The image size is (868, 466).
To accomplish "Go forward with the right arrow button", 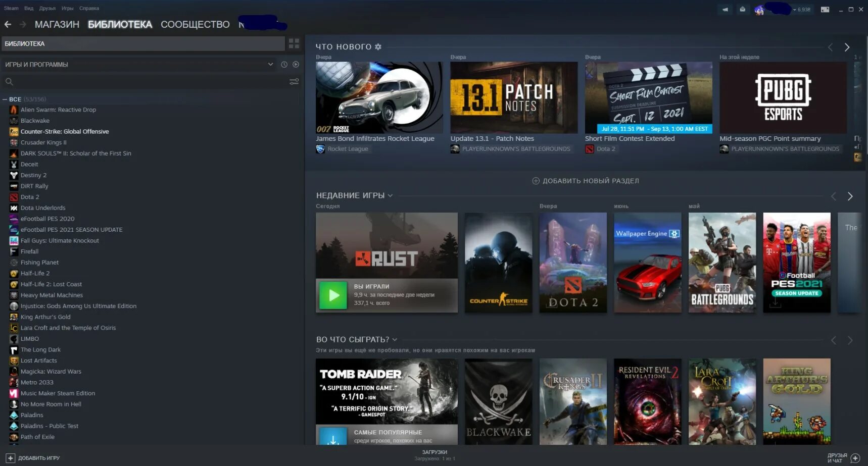I will click(x=23, y=24).
